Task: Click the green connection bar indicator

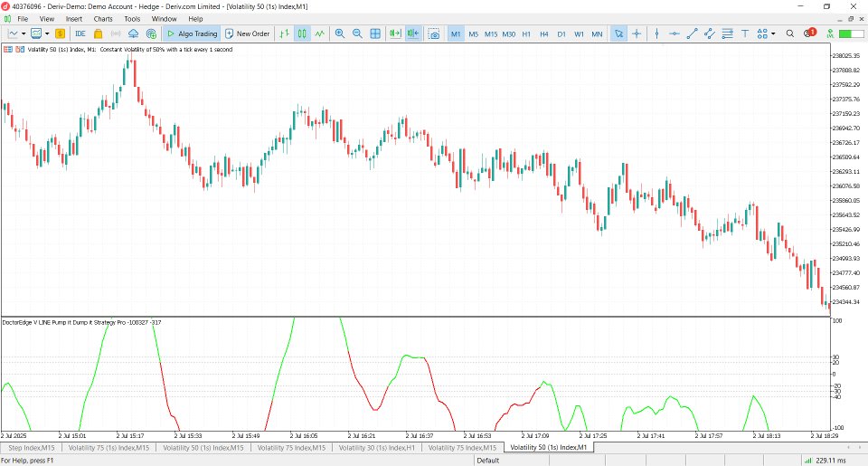Action: click(852, 33)
